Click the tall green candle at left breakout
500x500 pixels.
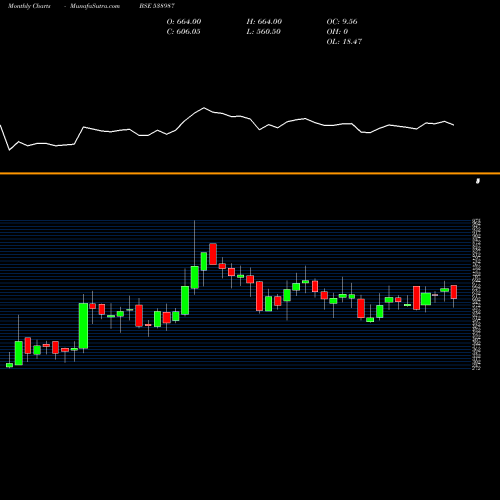[83, 326]
